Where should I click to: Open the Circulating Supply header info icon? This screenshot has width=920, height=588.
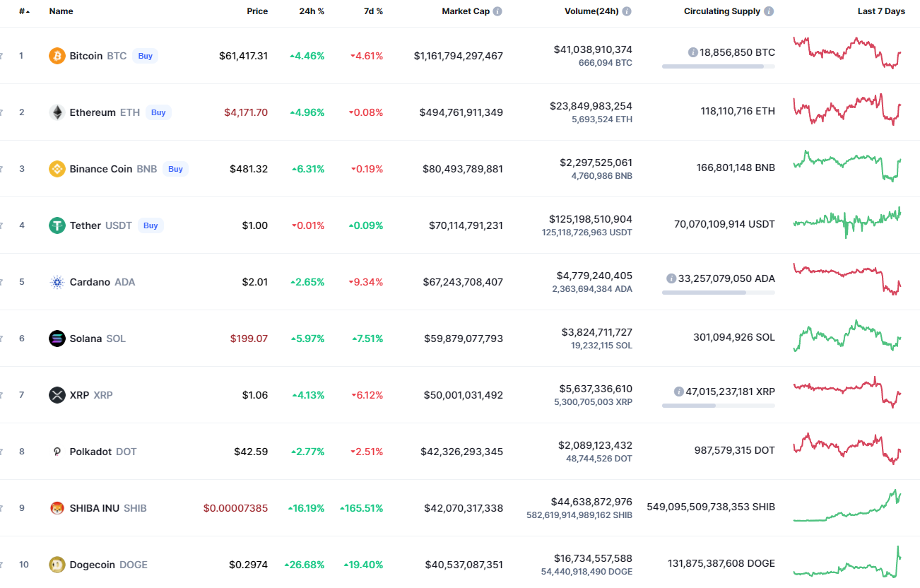(x=769, y=11)
